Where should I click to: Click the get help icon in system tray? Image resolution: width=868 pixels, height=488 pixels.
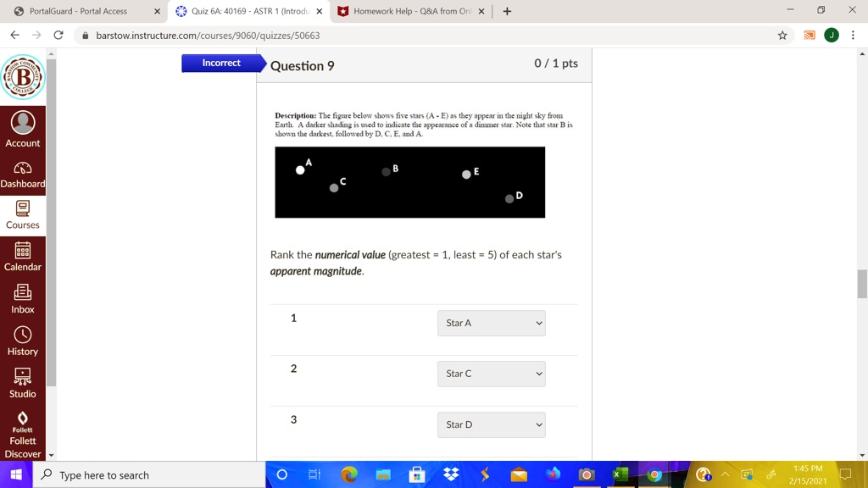pyautogui.click(x=703, y=474)
